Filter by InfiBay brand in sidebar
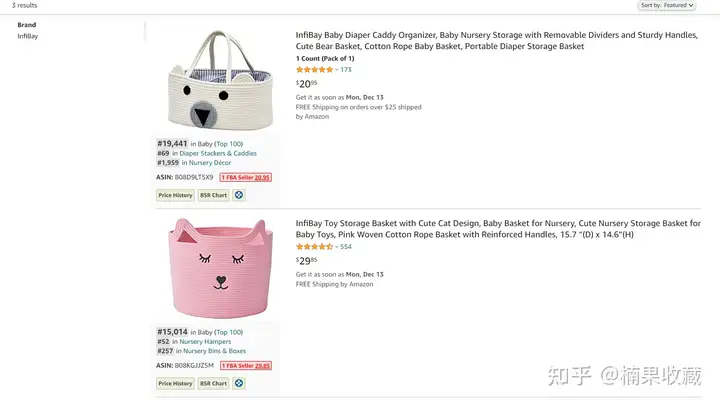The height and width of the screenshot is (405, 720). point(28,36)
